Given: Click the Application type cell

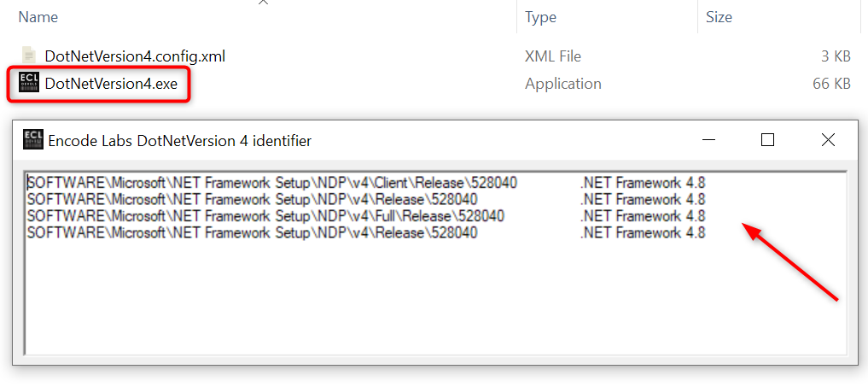Looking at the screenshot, I should point(563,85).
